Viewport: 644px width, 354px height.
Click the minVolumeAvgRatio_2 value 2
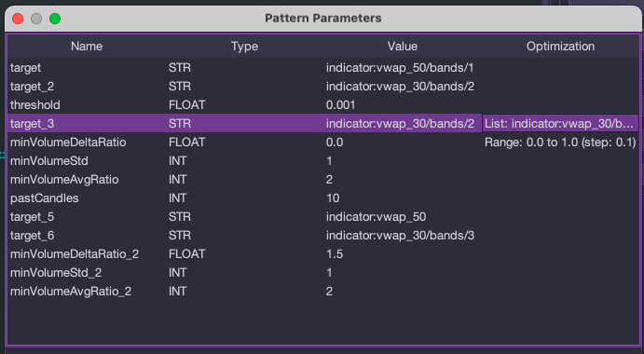pyautogui.click(x=329, y=292)
